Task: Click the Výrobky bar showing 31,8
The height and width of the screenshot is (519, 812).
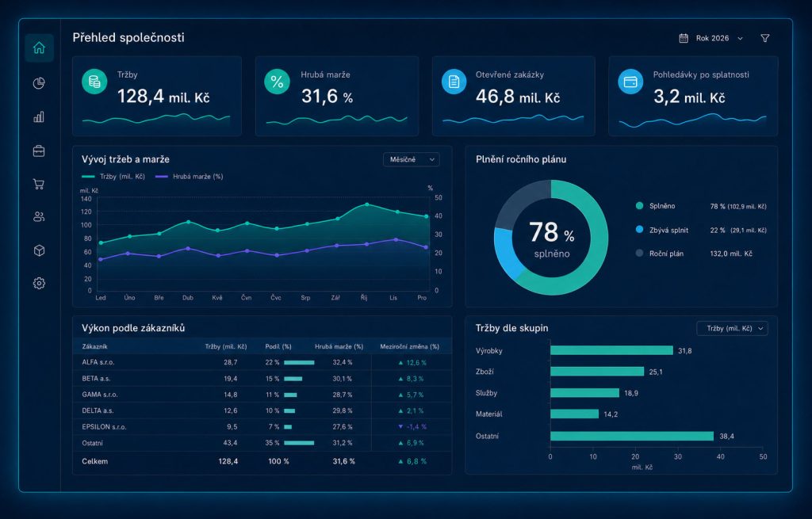Action: point(611,350)
